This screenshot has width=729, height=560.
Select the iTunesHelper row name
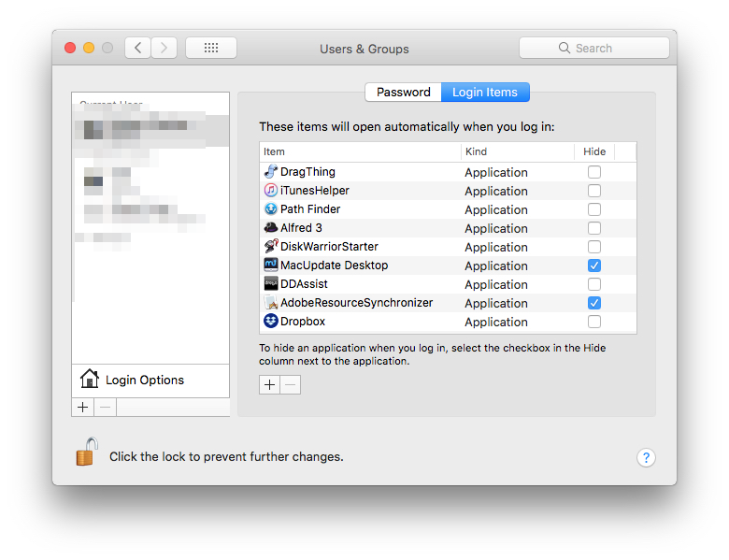point(314,191)
